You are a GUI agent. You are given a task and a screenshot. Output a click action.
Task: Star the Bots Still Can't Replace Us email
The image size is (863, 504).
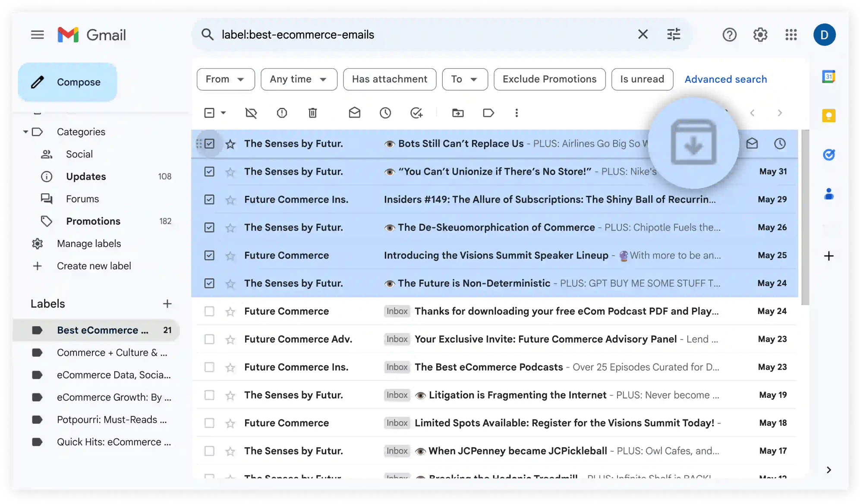click(230, 144)
